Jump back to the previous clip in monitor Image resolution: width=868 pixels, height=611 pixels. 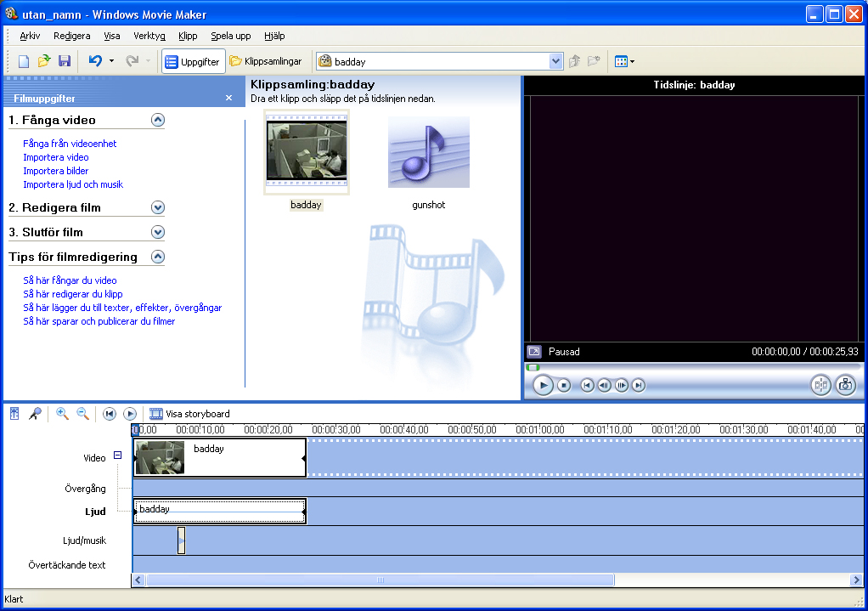[x=588, y=385]
